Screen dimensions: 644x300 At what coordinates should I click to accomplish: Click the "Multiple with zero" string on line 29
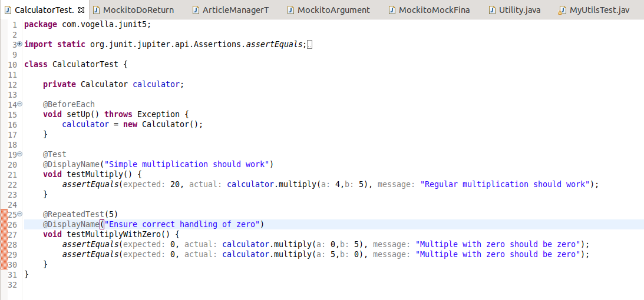coord(498,254)
